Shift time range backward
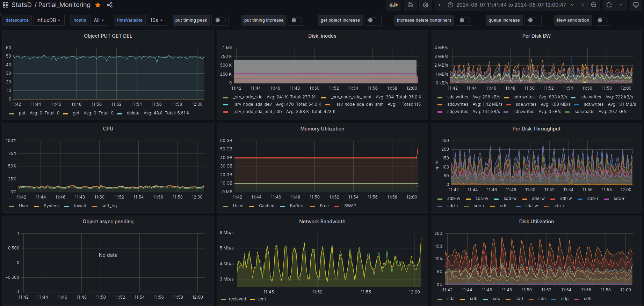This screenshot has width=644, height=306. [x=440, y=5]
